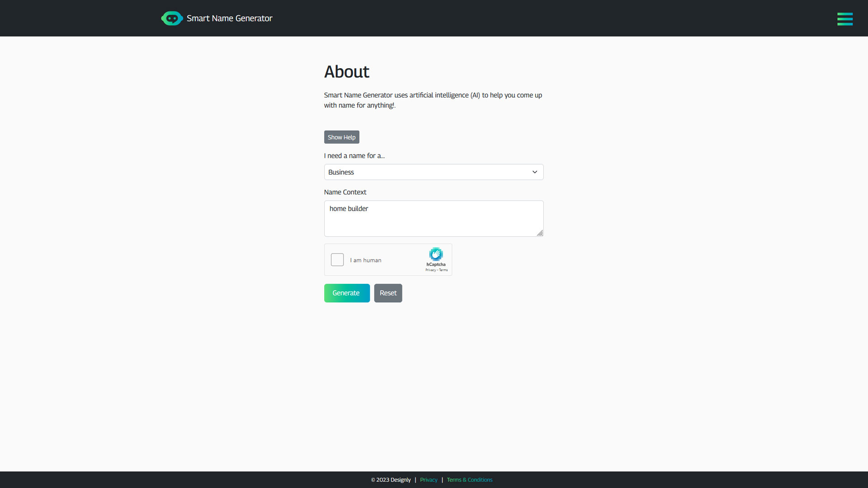
Task: Click the Smart Name Generator robot logo
Action: 172,18
